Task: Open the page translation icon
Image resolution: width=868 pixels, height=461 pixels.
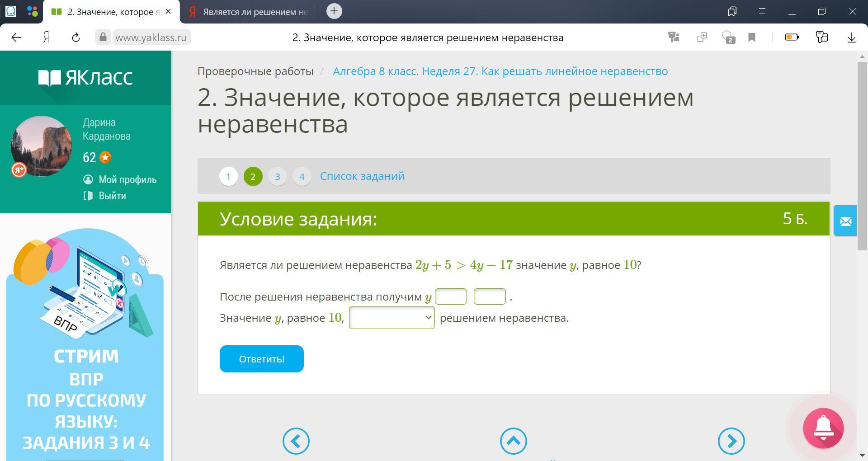Action: tap(674, 37)
